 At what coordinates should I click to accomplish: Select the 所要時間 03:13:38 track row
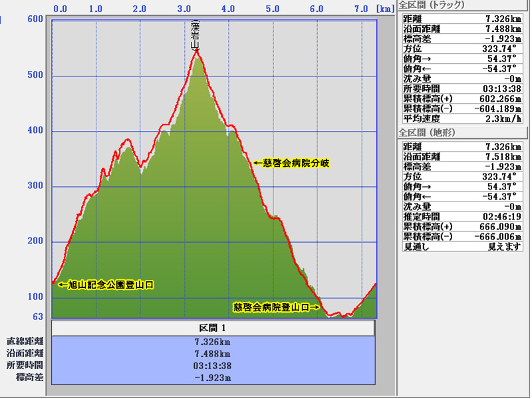tap(464, 88)
